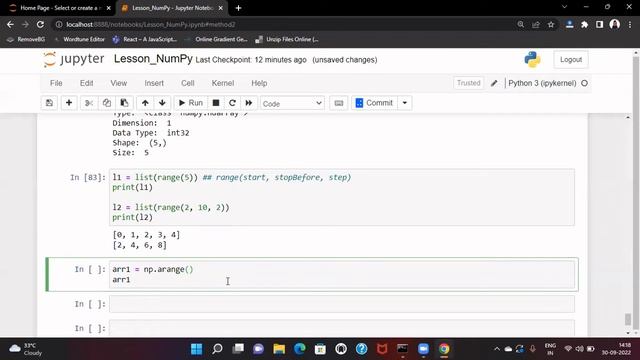Open the Unzip Files Online bookmark
This screenshot has width=640, height=360.
coord(287,40)
